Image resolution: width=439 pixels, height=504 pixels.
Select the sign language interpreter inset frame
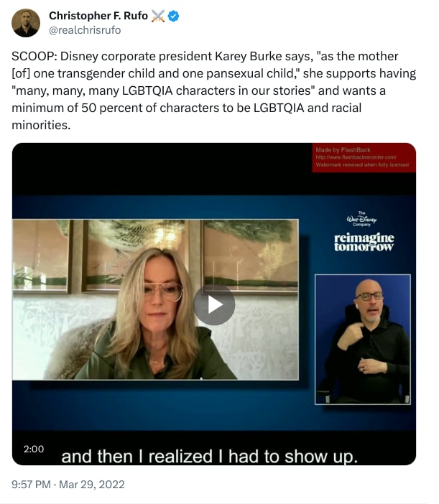pyautogui.click(x=362, y=339)
